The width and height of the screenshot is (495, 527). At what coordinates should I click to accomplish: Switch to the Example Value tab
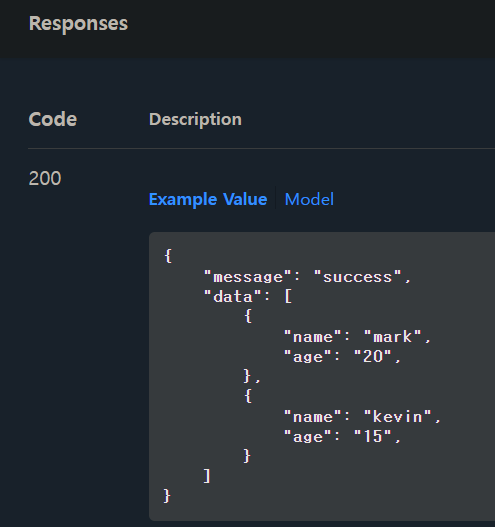(x=208, y=199)
